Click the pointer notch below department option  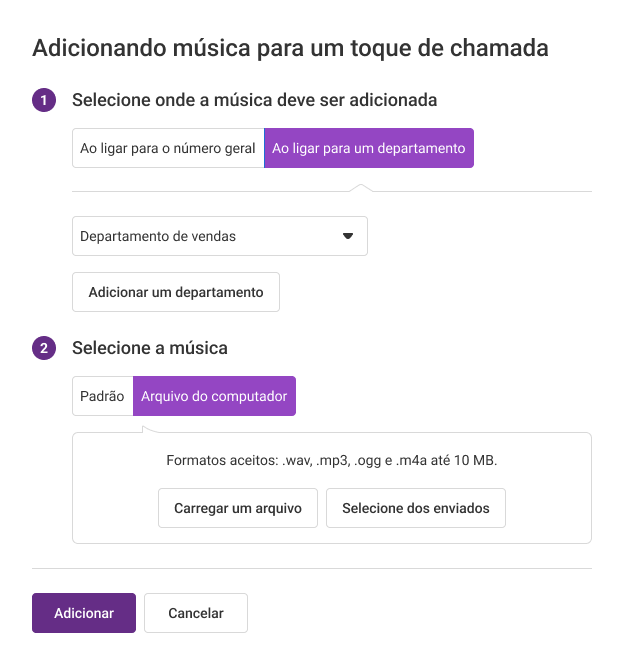click(x=361, y=188)
